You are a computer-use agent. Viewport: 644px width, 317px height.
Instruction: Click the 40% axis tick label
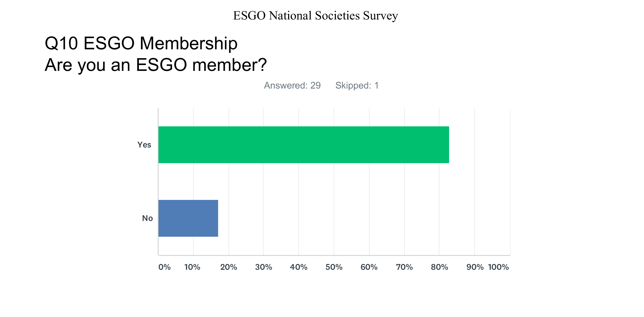point(299,267)
